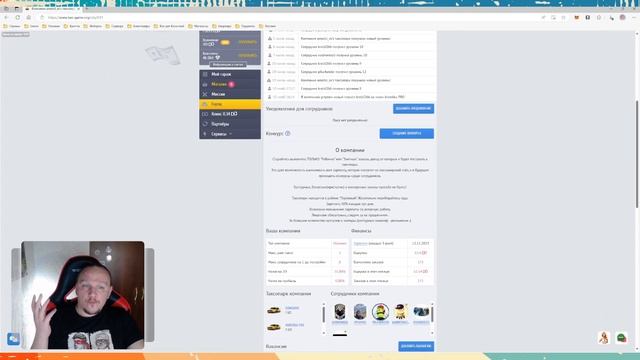Focus the browser address bar URL
The height and width of the screenshot is (360, 640).
(76, 18)
